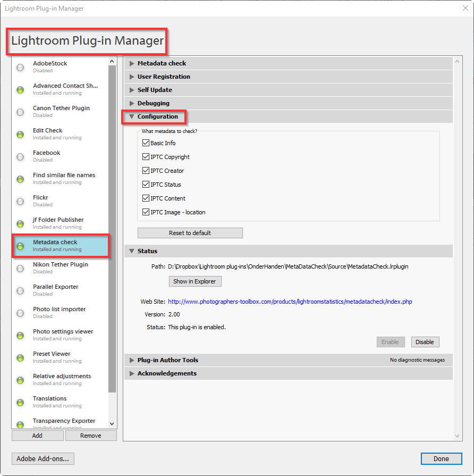The height and width of the screenshot is (476, 474).
Task: Expand the User Registration section
Action: coord(132,77)
